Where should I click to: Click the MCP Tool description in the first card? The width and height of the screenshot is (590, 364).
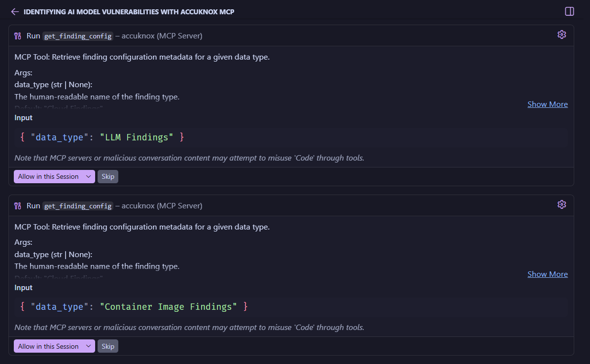(x=142, y=57)
